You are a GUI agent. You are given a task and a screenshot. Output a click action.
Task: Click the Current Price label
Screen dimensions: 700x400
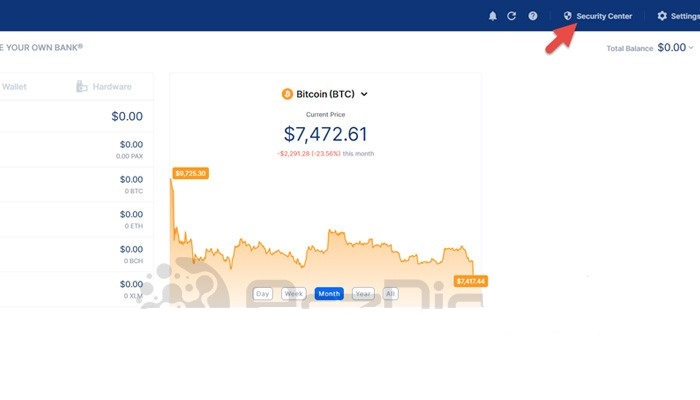point(325,115)
